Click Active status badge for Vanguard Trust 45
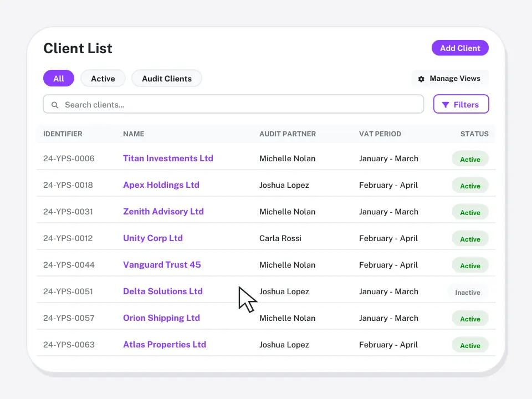 click(470, 265)
